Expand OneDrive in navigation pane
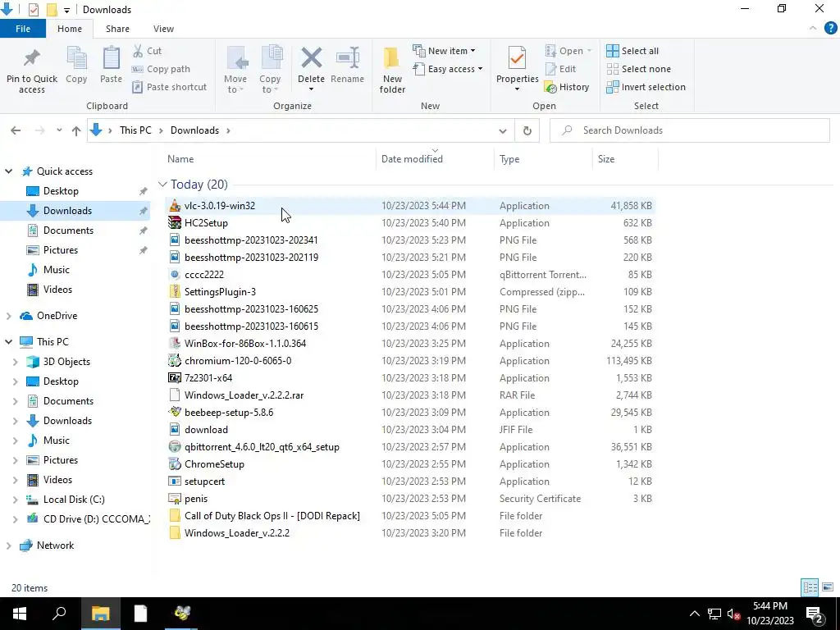 click(x=8, y=316)
